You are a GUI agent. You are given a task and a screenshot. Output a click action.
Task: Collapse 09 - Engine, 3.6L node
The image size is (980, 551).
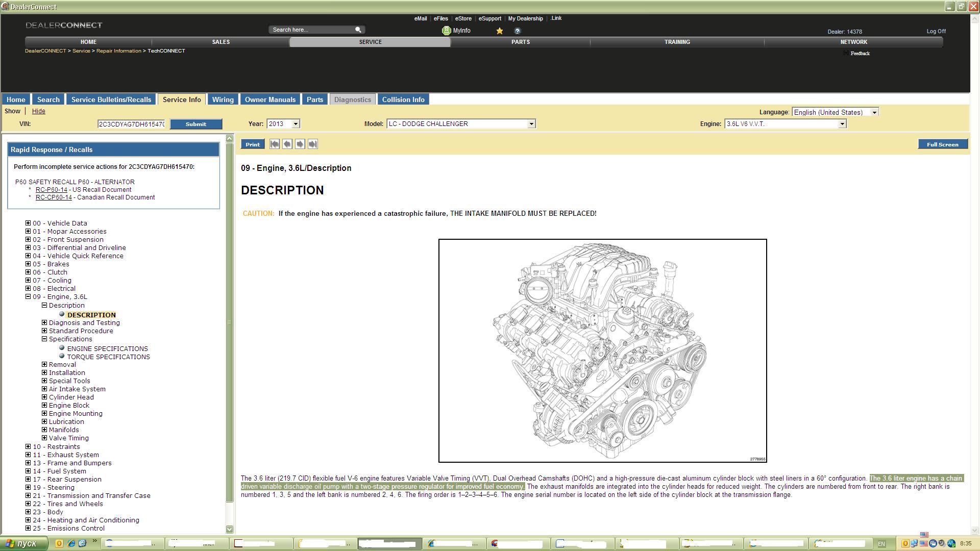coord(28,296)
